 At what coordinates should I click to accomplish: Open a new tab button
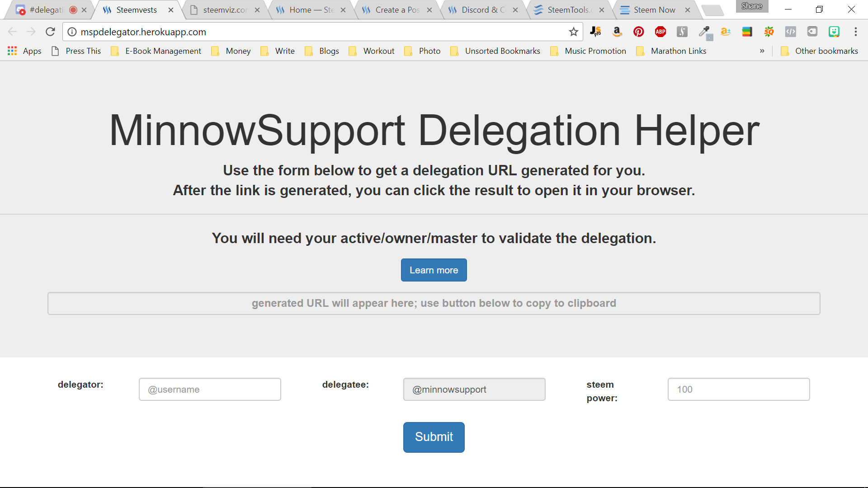(x=713, y=10)
